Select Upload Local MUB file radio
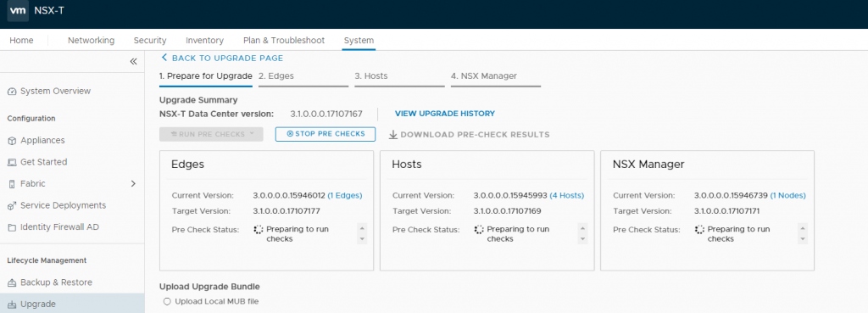 (167, 302)
